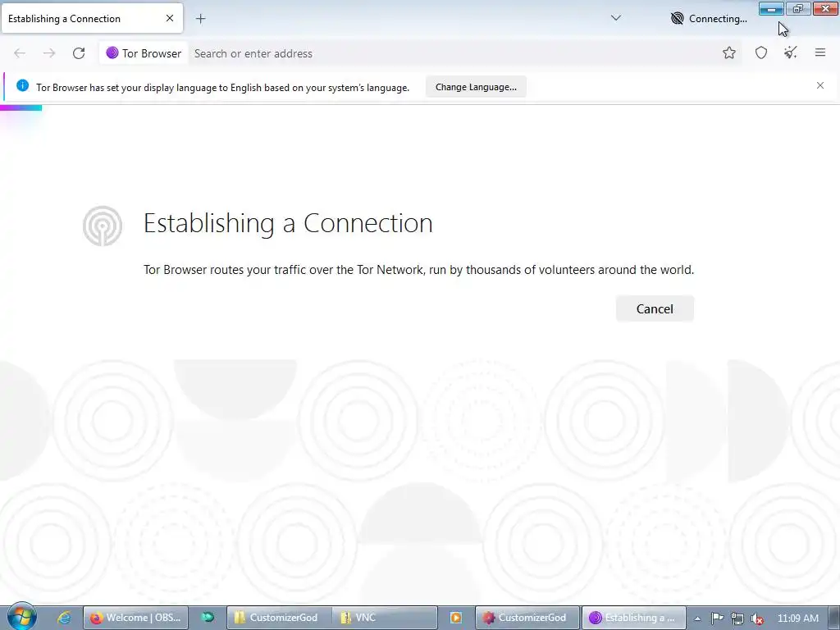
Task: Click the New Identity broom icon
Action: (x=790, y=52)
